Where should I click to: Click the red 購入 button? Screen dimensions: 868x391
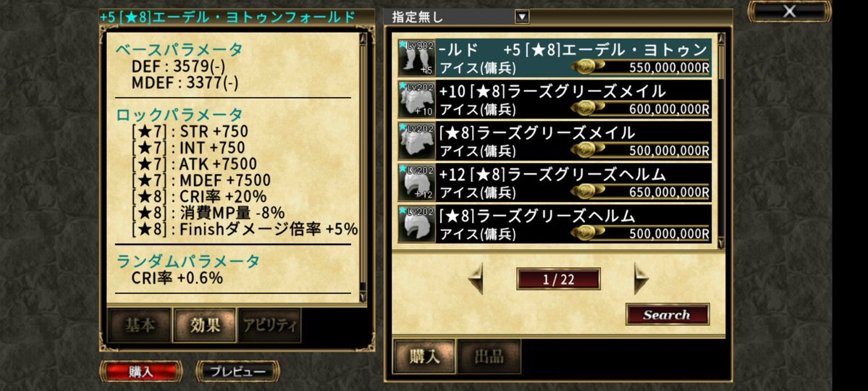pos(141,371)
